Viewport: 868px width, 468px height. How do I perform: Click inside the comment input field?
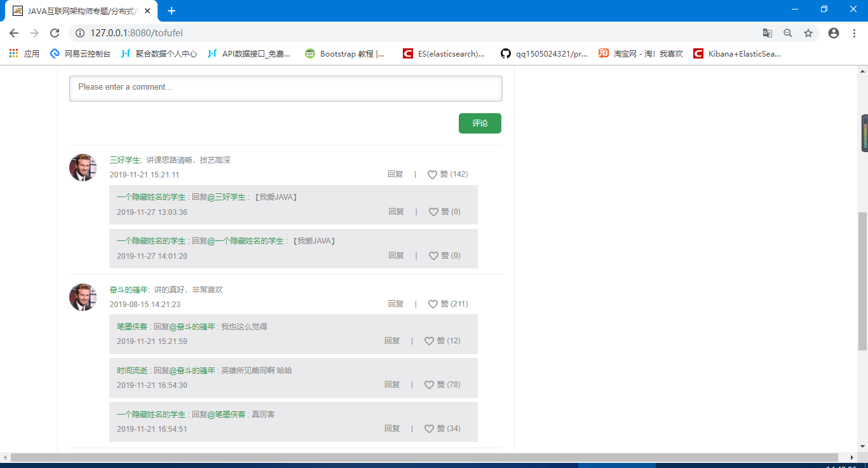pos(285,88)
